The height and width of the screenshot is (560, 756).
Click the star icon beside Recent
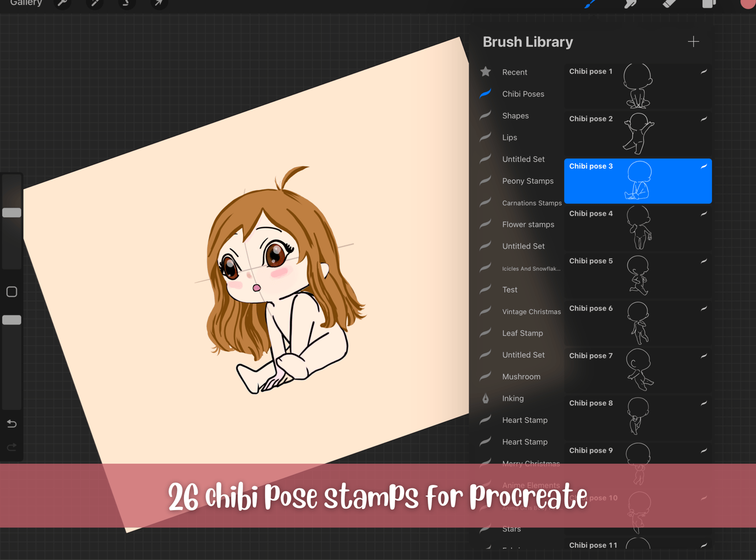coord(485,72)
